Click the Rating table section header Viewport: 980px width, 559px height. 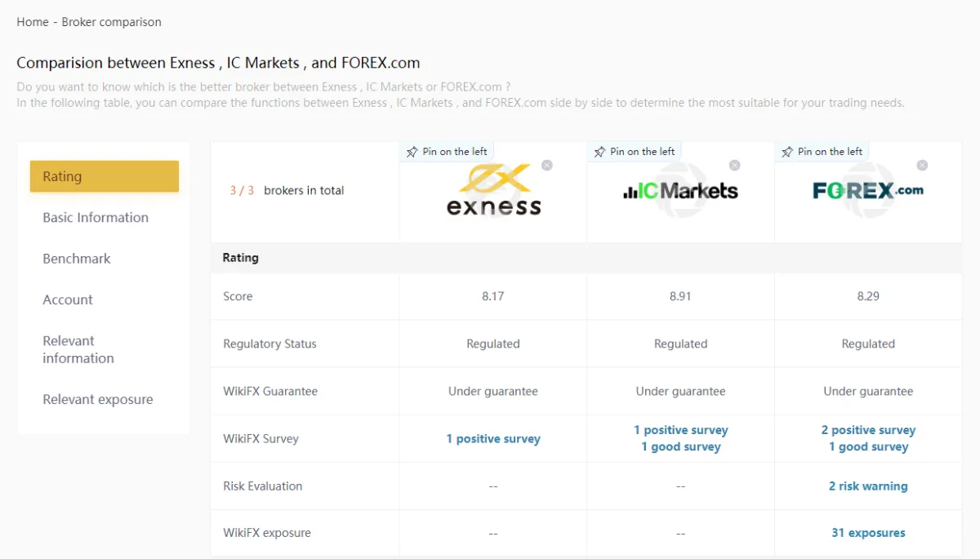240,257
